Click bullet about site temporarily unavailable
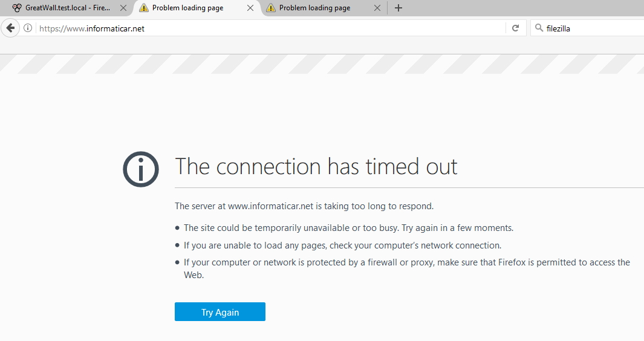 click(x=348, y=227)
